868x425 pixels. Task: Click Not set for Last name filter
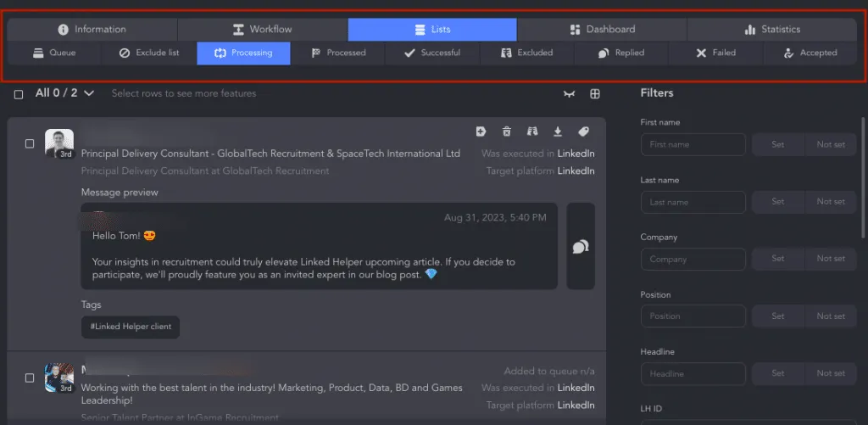coord(831,202)
